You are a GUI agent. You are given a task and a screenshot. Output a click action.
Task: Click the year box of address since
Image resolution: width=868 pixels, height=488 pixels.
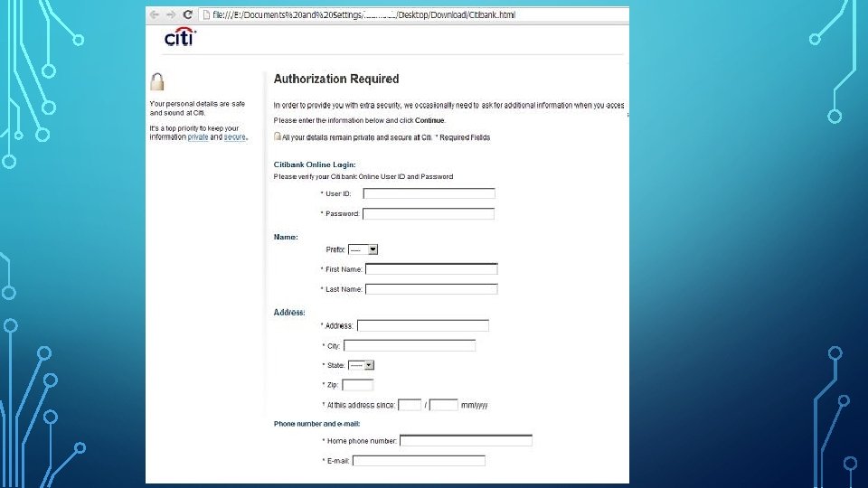pyautogui.click(x=443, y=405)
